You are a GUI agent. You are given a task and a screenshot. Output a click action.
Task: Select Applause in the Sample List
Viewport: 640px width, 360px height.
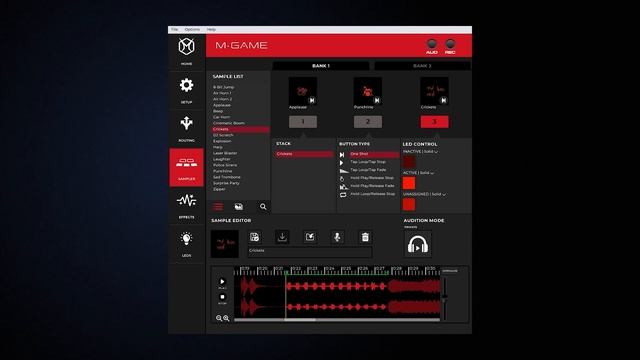[222, 105]
